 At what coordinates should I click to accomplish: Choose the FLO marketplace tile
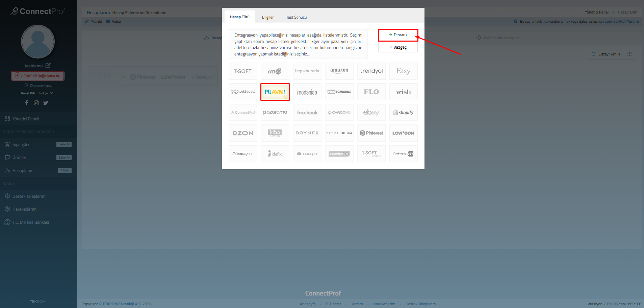pos(371,92)
